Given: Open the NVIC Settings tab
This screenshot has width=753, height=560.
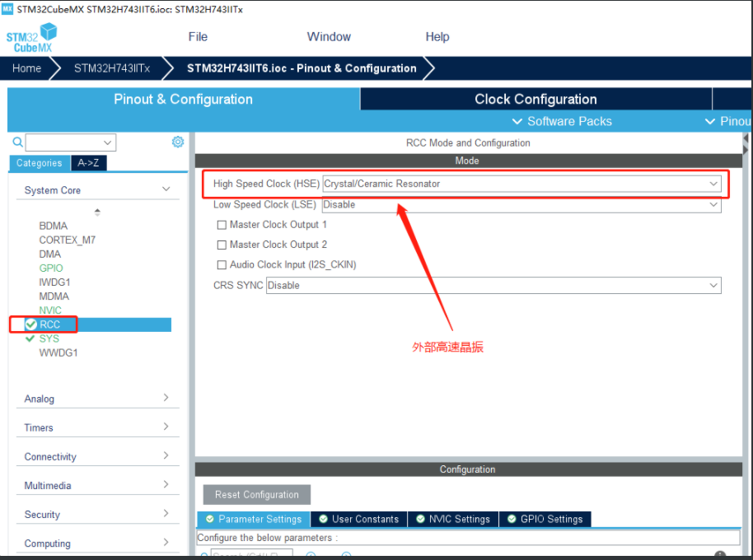Looking at the screenshot, I should point(453,519).
